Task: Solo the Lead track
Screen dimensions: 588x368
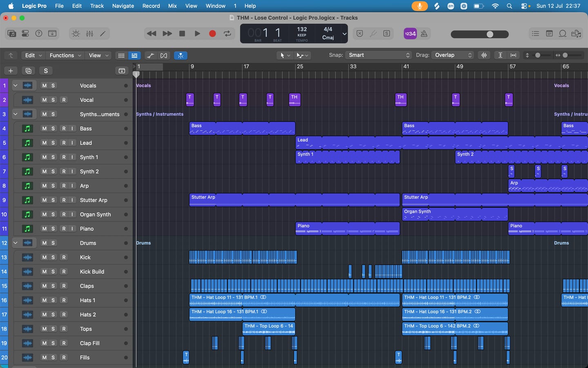Action: 53,143
